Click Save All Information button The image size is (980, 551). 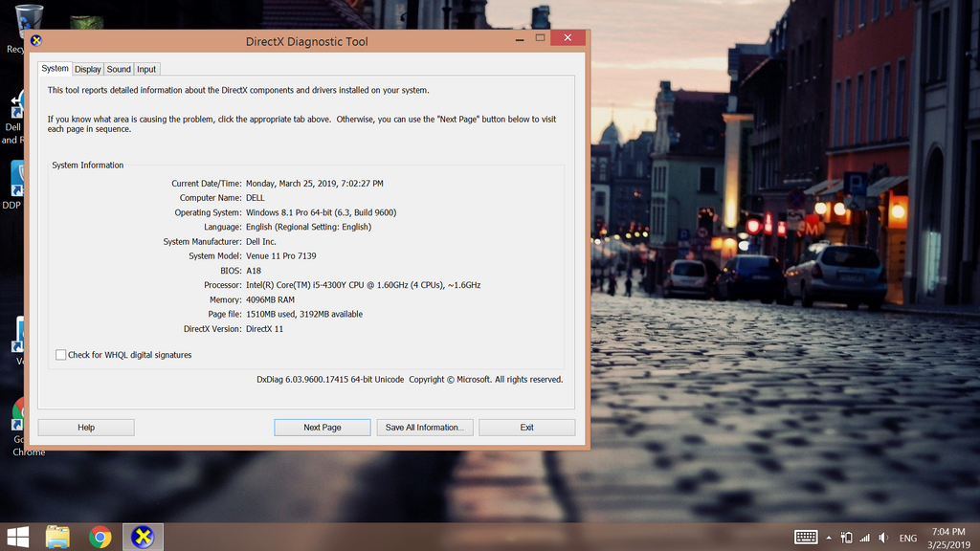point(425,428)
